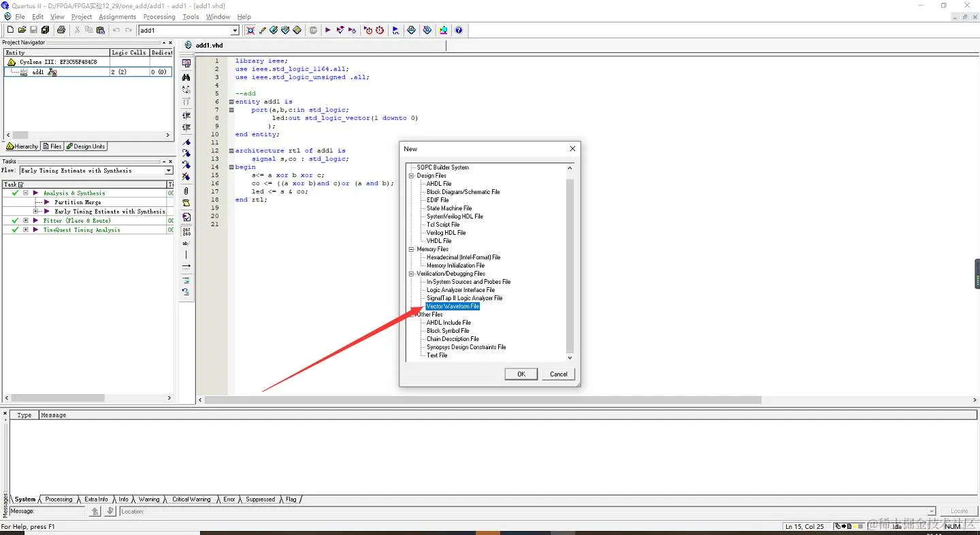Click Cancel in the New dialog
This screenshot has width=980, height=535.
click(559, 374)
